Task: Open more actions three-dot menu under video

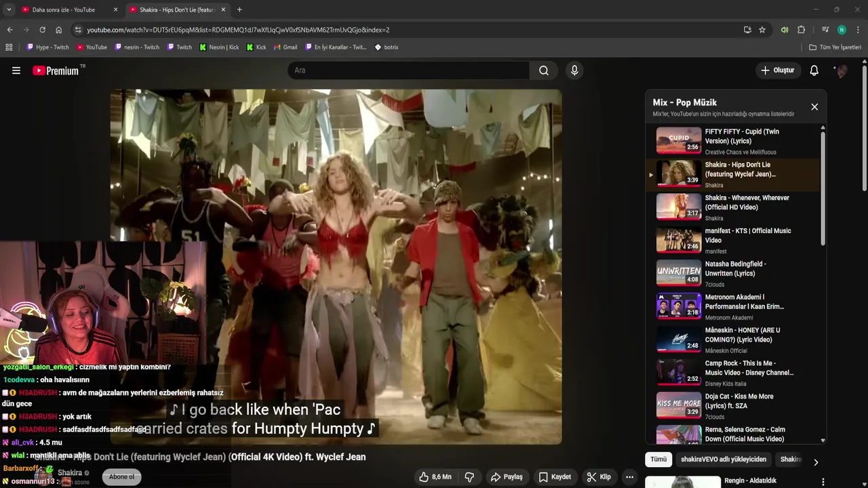Action: [x=629, y=477]
